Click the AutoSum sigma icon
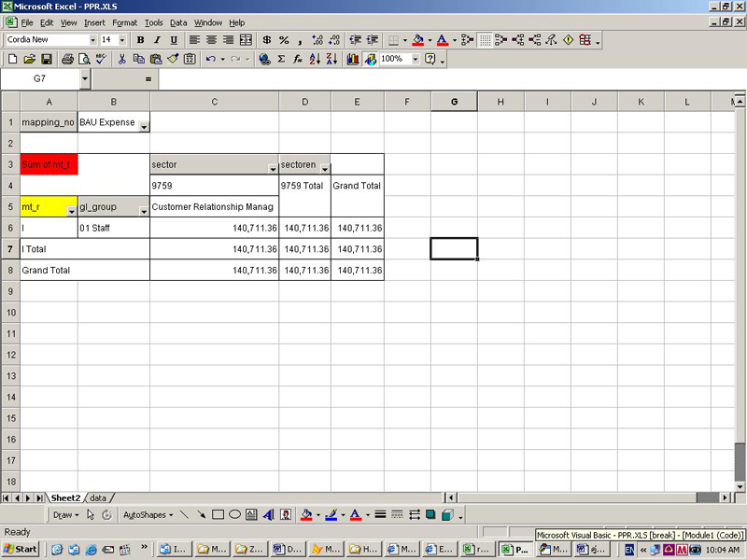747x560 pixels. pos(281,59)
